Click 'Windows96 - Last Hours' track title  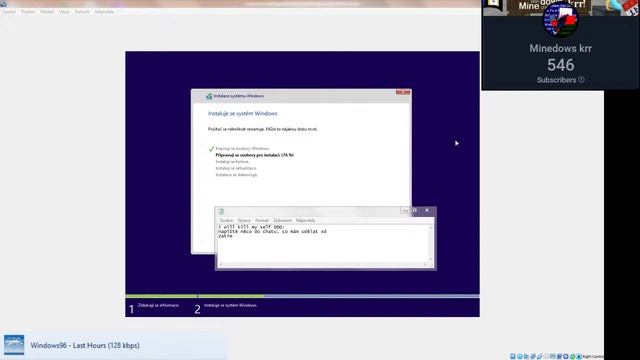[x=85, y=345]
